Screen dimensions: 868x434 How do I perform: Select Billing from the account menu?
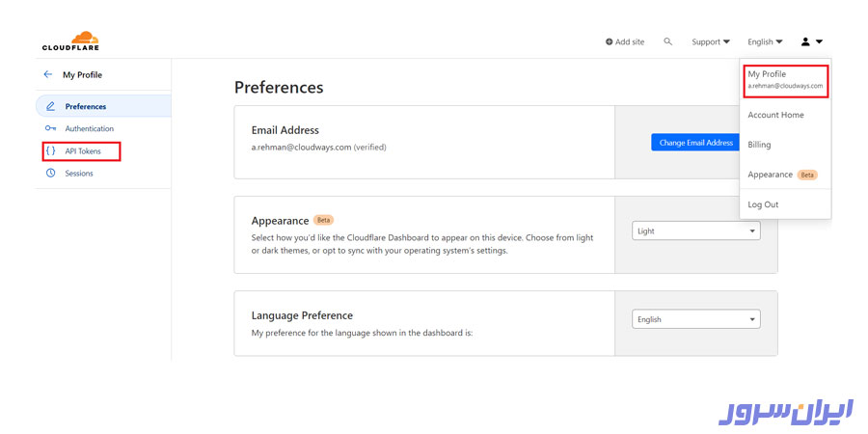(x=759, y=145)
